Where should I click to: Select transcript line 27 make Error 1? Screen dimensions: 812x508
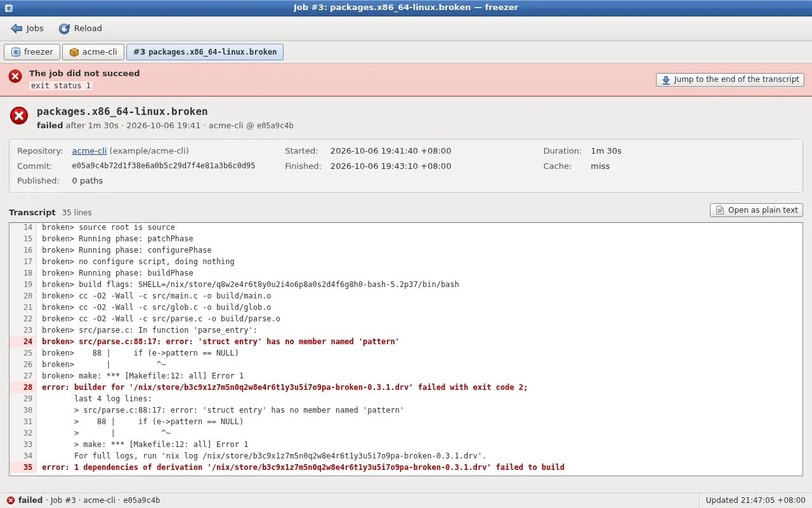pos(406,376)
